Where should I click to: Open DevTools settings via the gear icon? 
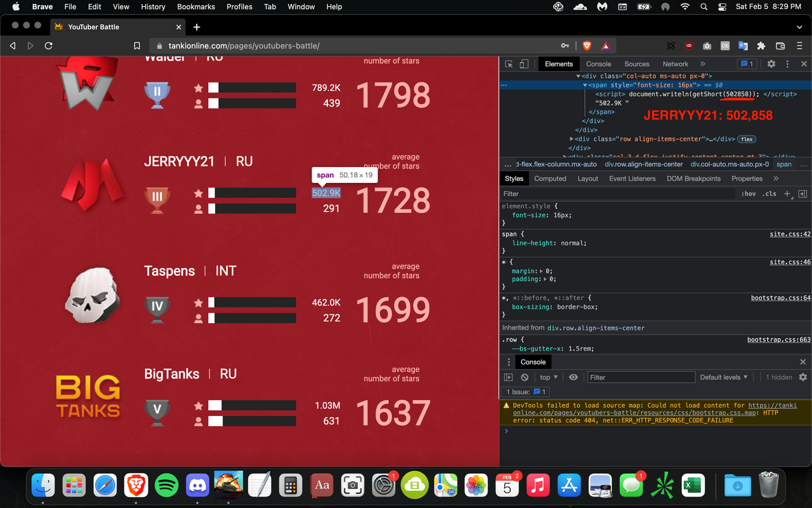pyautogui.click(x=771, y=63)
